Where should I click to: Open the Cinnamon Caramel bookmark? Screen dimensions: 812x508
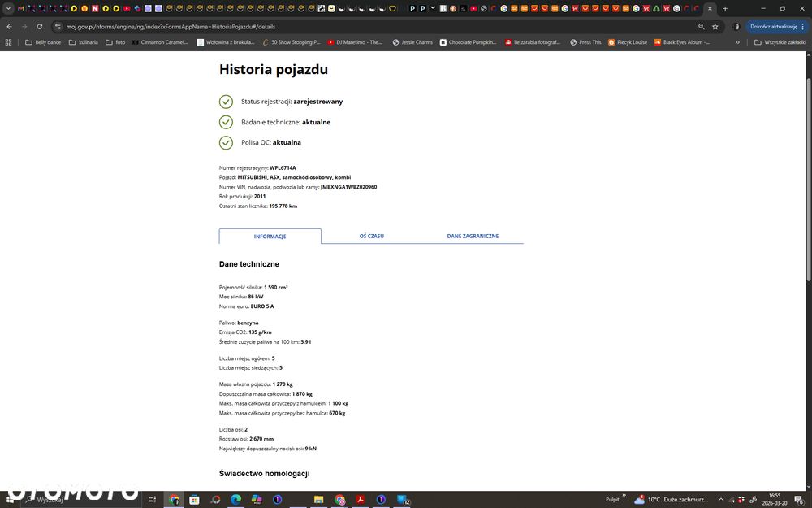point(160,42)
